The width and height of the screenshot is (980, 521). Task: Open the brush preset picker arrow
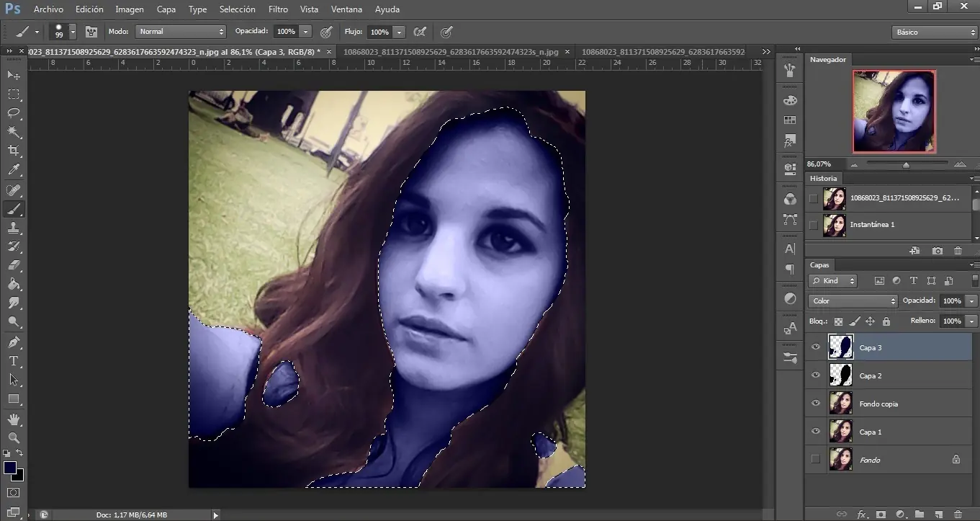72,32
